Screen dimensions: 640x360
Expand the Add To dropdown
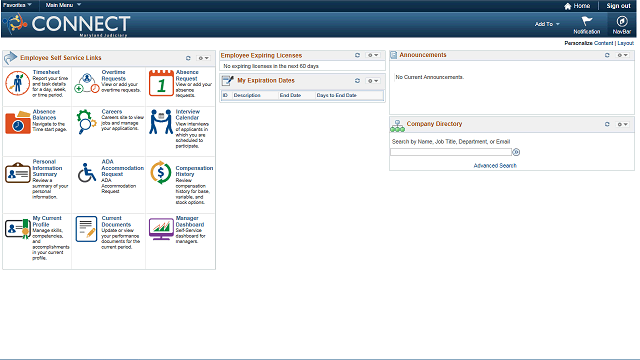(x=547, y=24)
